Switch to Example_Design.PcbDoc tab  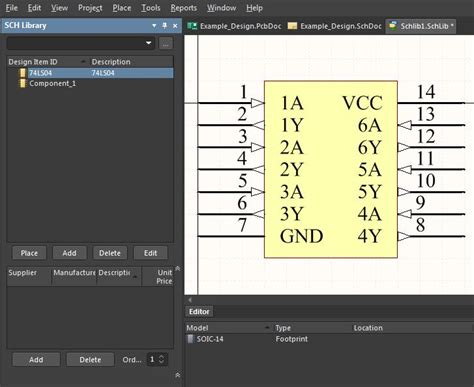[234, 26]
